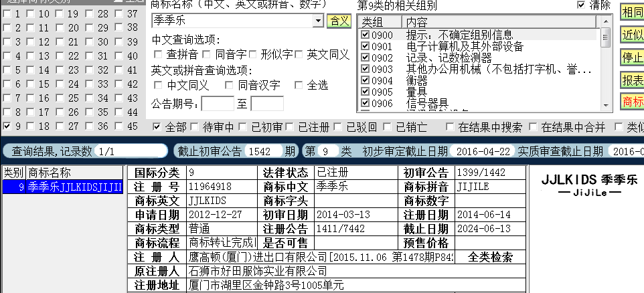Click the 近似 search button
644x293 pixels.
coord(632,35)
